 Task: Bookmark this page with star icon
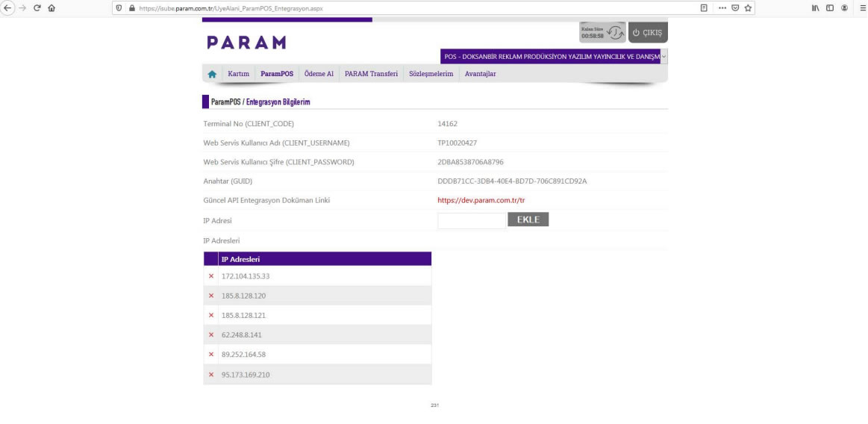[748, 8]
